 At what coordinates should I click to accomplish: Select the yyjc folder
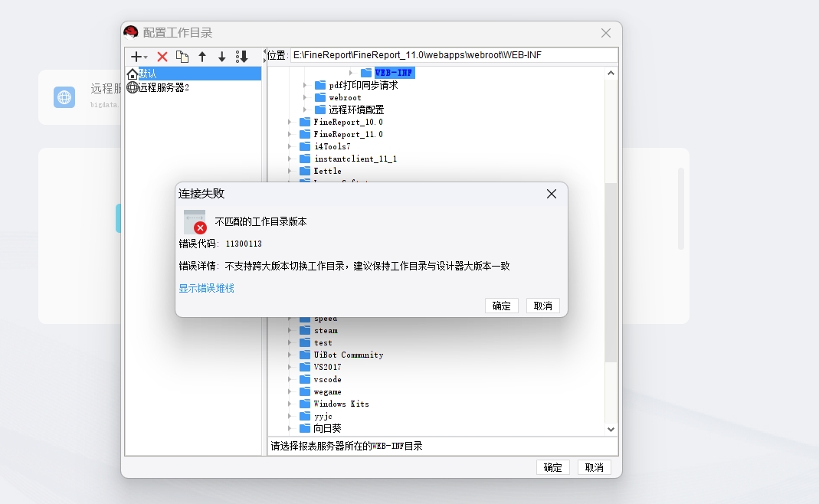pyautogui.click(x=323, y=416)
